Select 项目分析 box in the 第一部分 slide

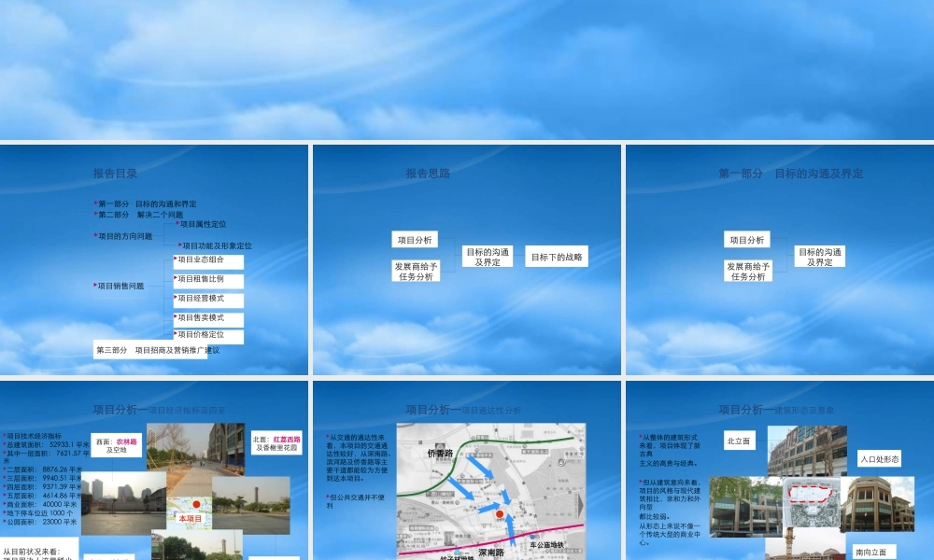tap(746, 240)
